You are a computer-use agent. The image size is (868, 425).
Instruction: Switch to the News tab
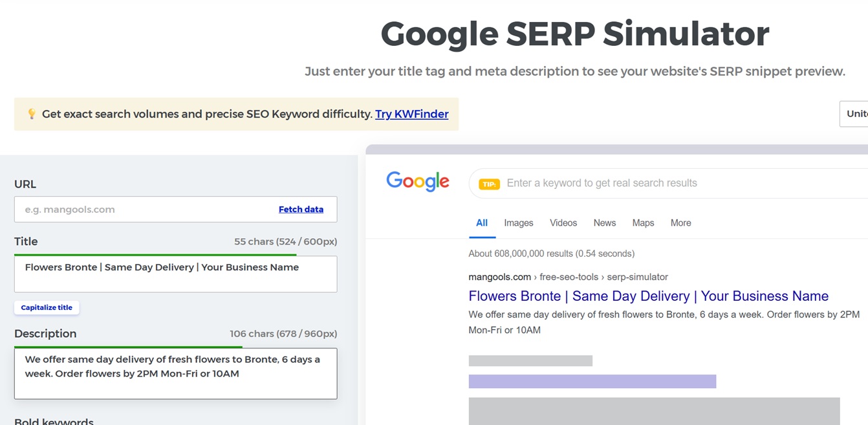605,223
